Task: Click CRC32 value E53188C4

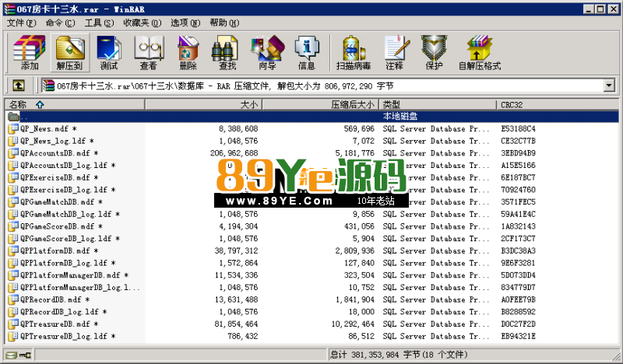Action: (518, 128)
